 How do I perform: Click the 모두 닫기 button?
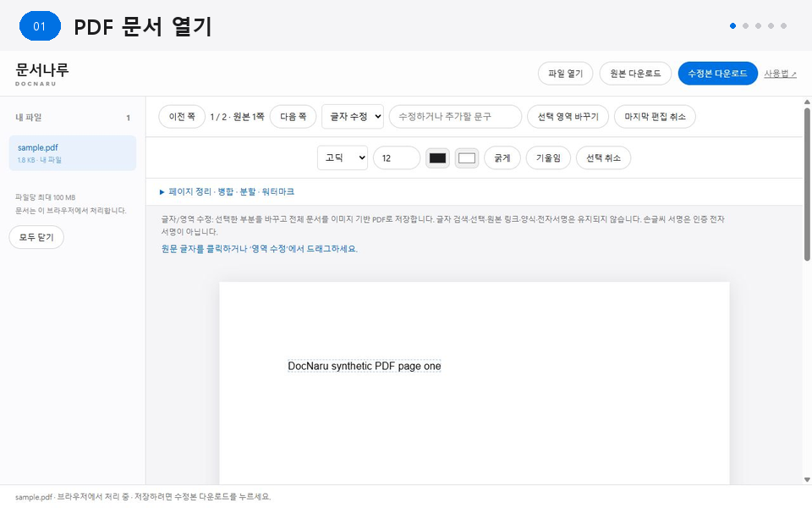36,237
